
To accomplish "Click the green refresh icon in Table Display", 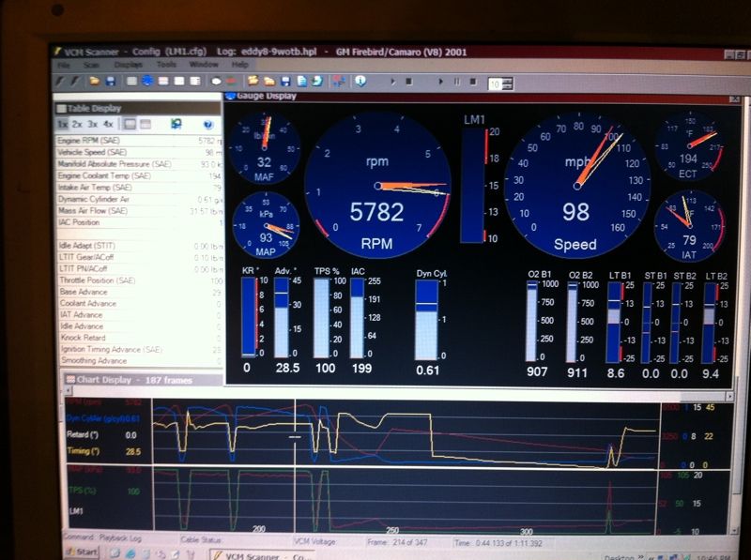I will [176, 125].
